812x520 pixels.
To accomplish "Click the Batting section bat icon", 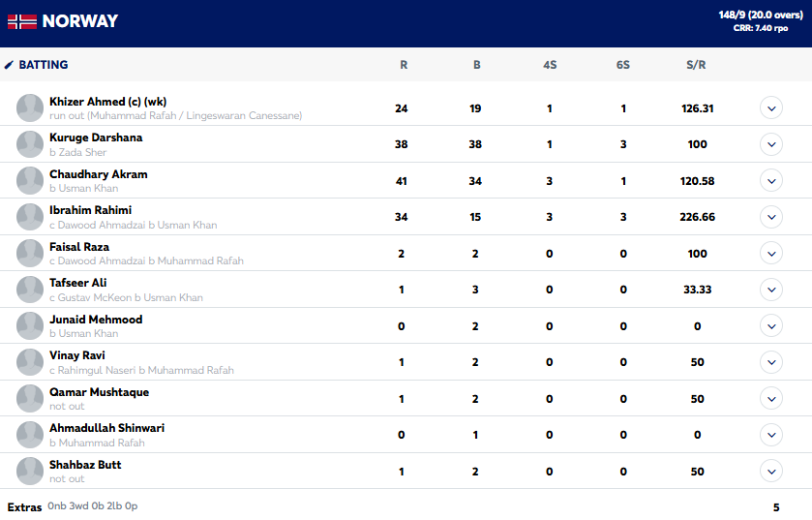I will coord(10,65).
